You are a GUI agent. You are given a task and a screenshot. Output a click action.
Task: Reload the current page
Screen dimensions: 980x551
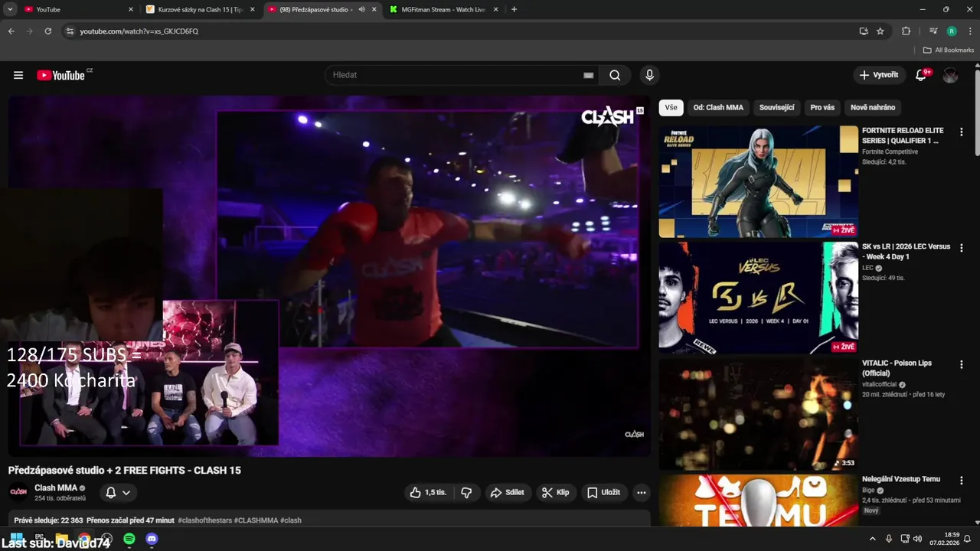(x=47, y=31)
